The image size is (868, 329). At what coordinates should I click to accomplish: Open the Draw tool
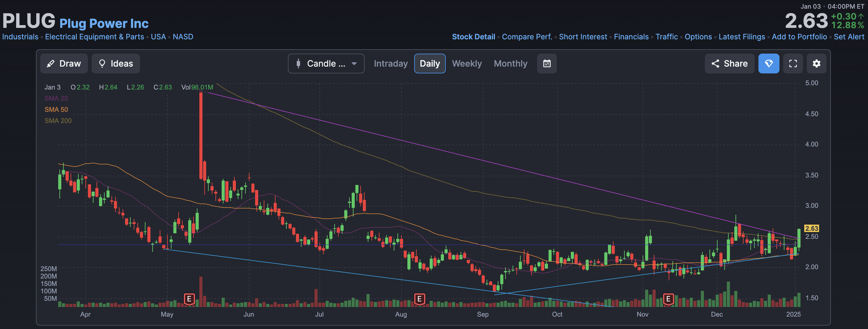click(x=64, y=64)
